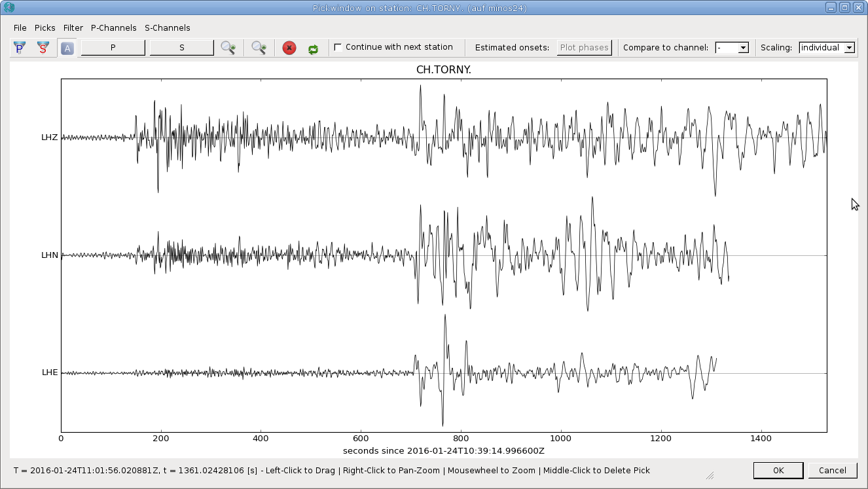Open the Scaling dropdown set to individual
Image resolution: width=868 pixels, height=489 pixels.
click(x=827, y=48)
